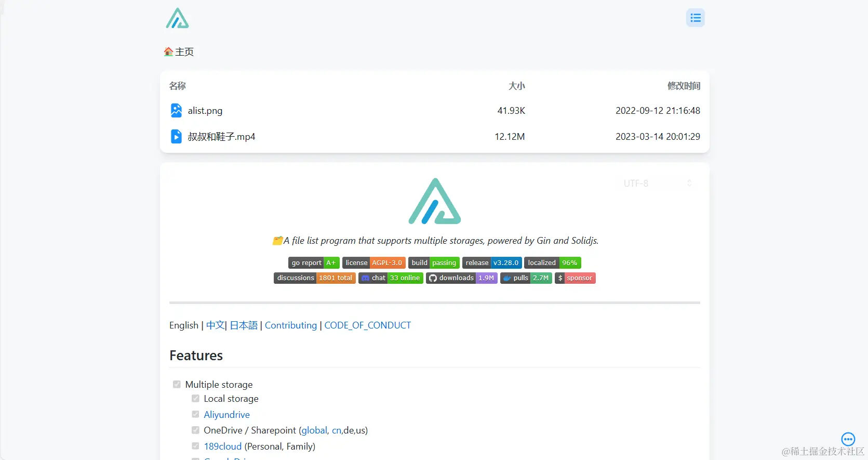868x460 pixels.
Task: Click the pulls 2.7M badge
Action: click(526, 278)
